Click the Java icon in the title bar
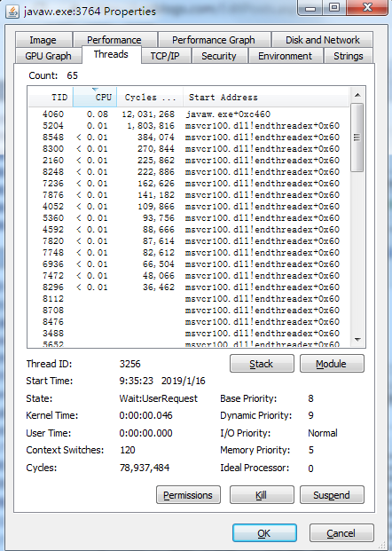The image size is (392, 551). point(12,12)
